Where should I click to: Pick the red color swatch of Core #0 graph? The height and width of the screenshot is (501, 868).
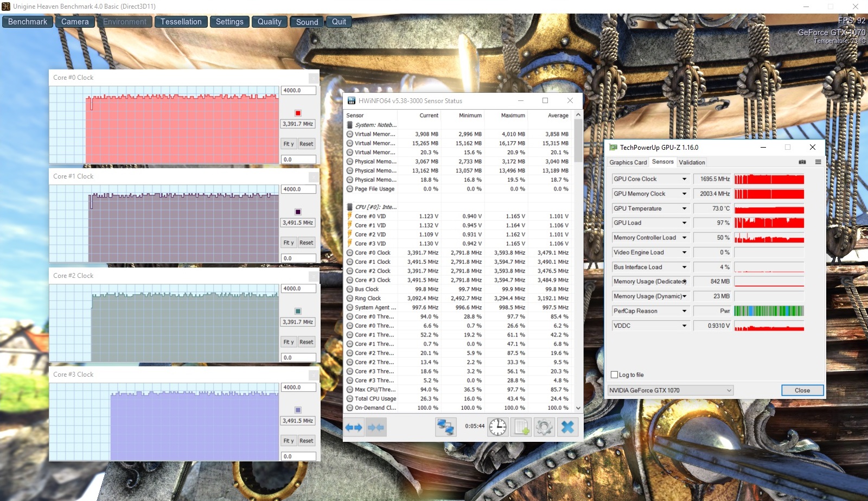pos(298,113)
